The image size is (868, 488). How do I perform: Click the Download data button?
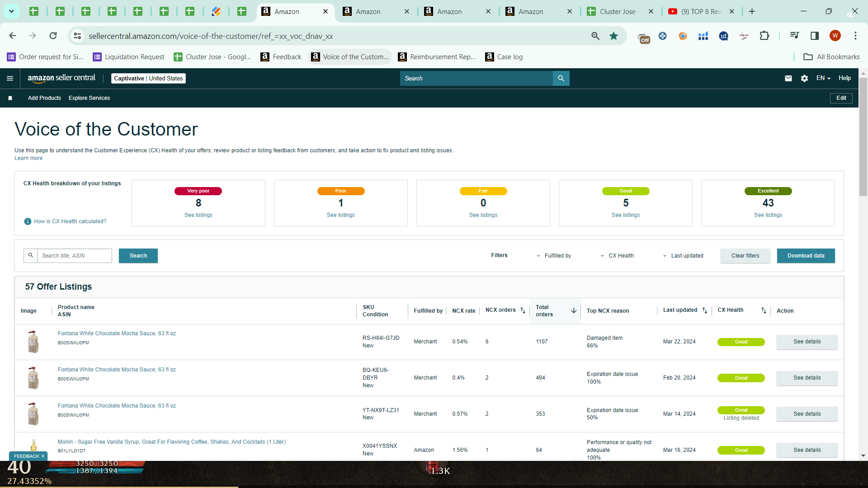coord(806,256)
